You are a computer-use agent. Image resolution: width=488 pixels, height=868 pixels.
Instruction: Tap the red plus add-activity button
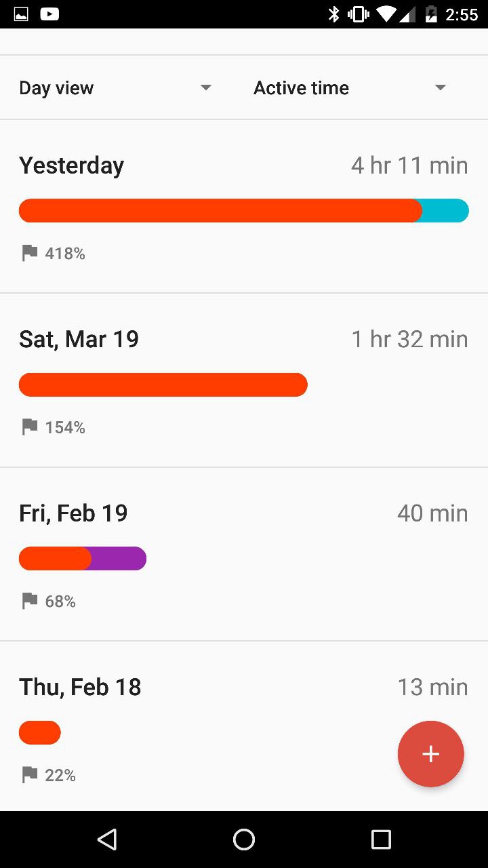(x=430, y=753)
